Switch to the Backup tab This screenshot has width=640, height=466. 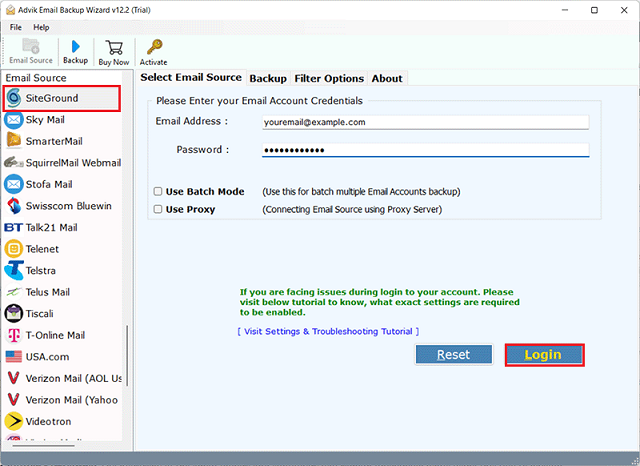(268, 78)
